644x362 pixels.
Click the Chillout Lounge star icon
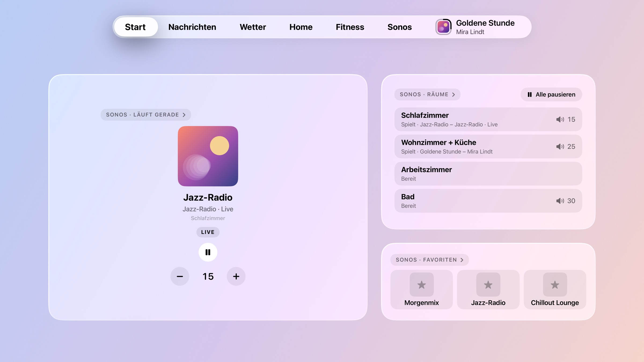click(x=555, y=285)
